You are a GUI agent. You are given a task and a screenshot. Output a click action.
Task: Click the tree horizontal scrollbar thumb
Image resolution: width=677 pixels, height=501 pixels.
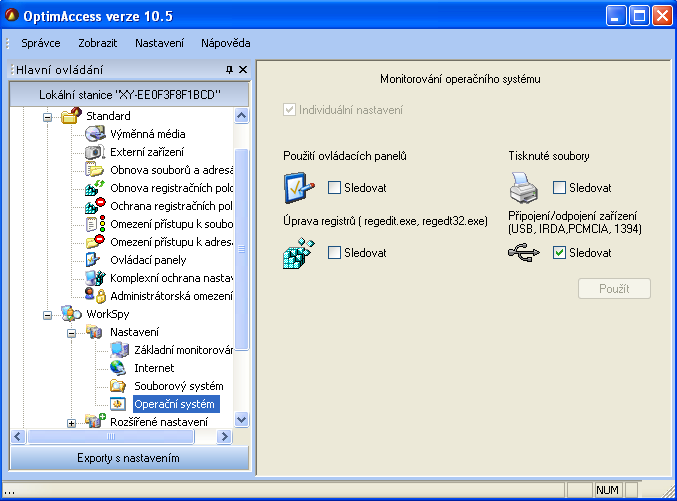tap(111, 436)
